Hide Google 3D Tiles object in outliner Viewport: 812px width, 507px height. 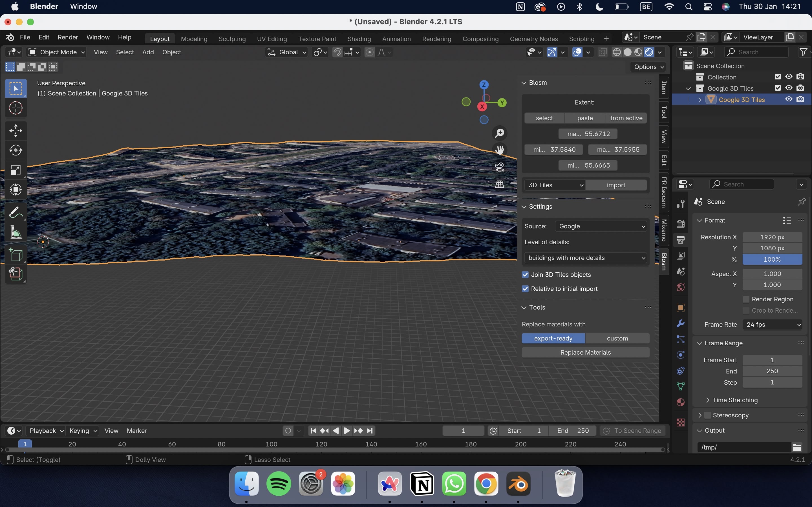tap(789, 100)
